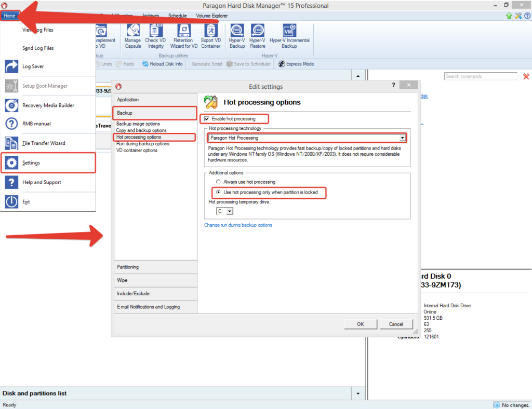
Task: Run Hyper-V Incremental Backup
Action: [289, 36]
